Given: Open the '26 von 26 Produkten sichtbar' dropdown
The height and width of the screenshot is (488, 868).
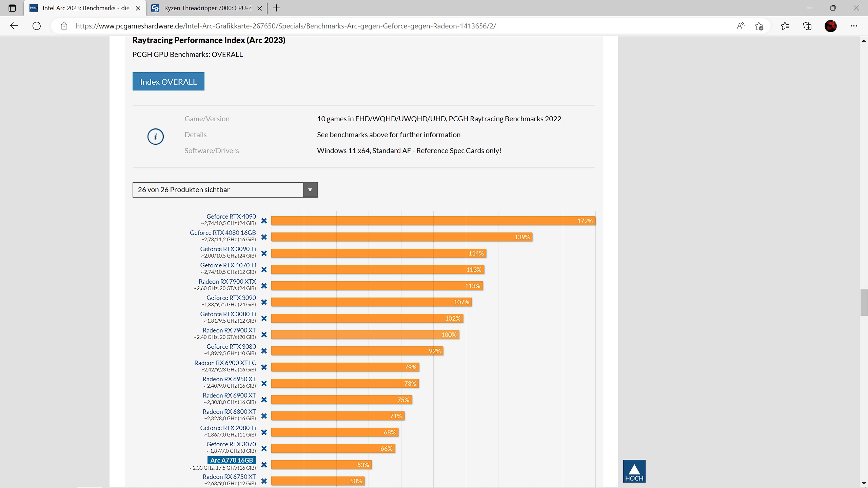Looking at the screenshot, I should tap(218, 190).
